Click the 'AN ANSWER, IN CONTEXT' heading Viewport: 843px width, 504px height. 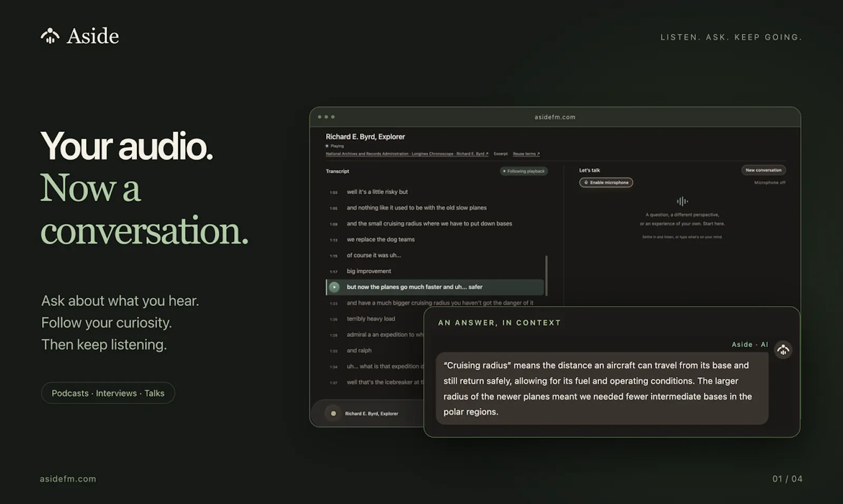[x=499, y=322]
